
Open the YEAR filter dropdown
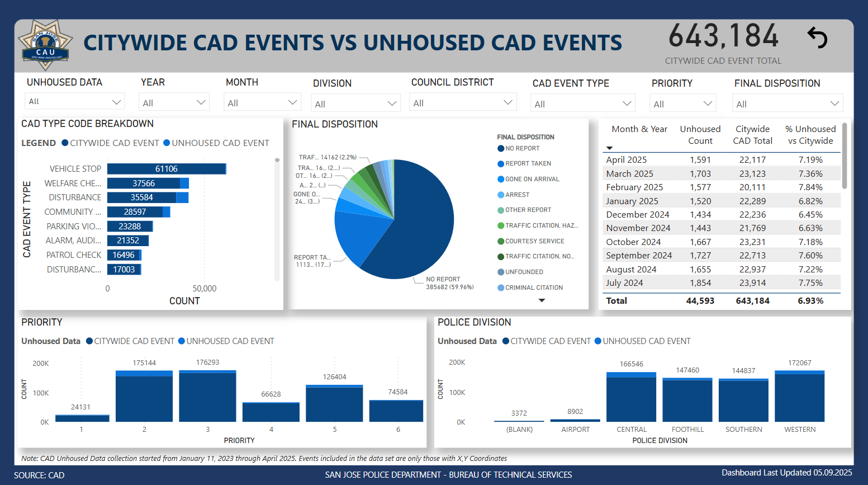point(174,103)
